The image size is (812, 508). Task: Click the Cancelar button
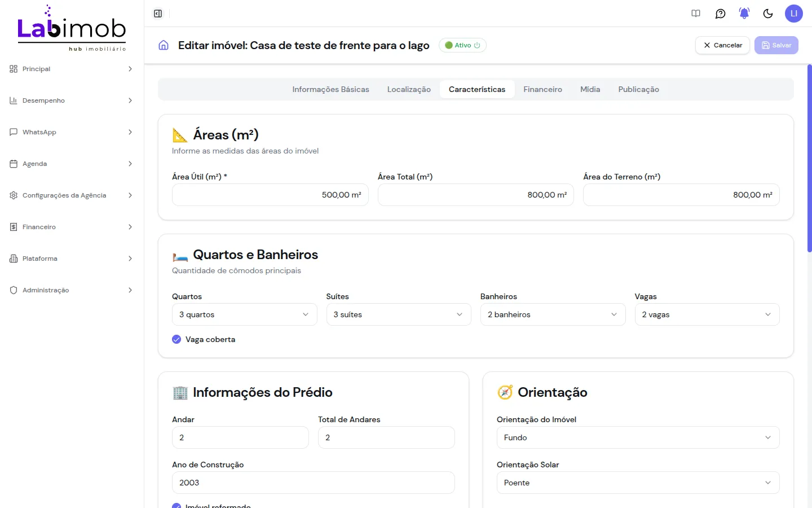[722, 45]
